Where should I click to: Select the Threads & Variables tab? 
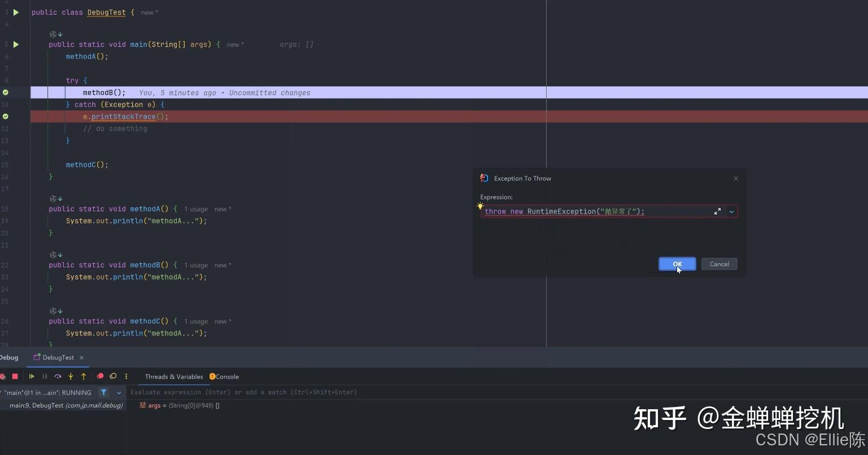point(174,376)
